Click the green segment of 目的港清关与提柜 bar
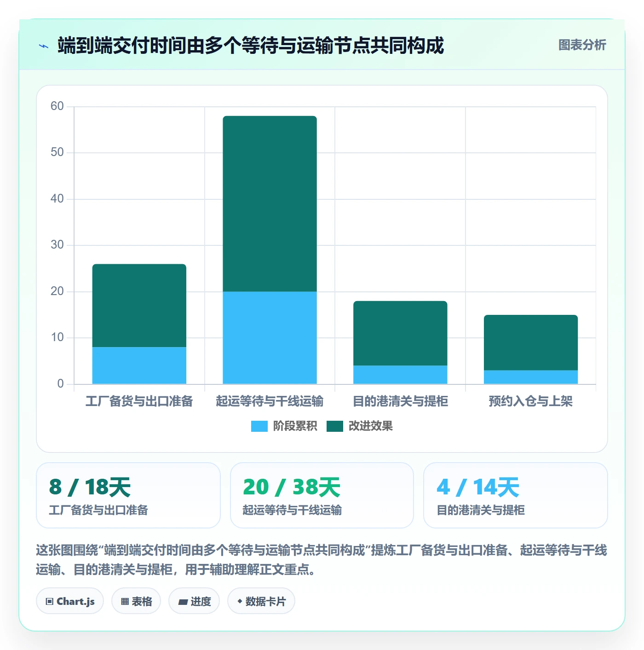 coord(400,333)
